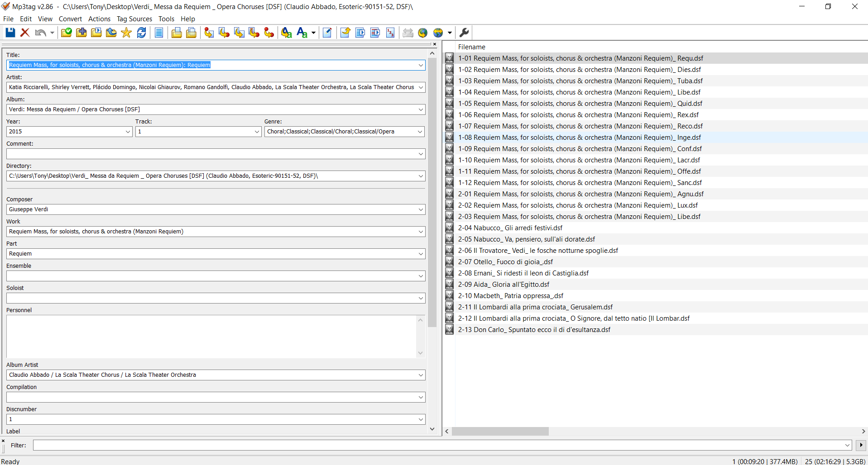Open the Edit menu
The height and width of the screenshot is (465, 868).
tap(26, 19)
